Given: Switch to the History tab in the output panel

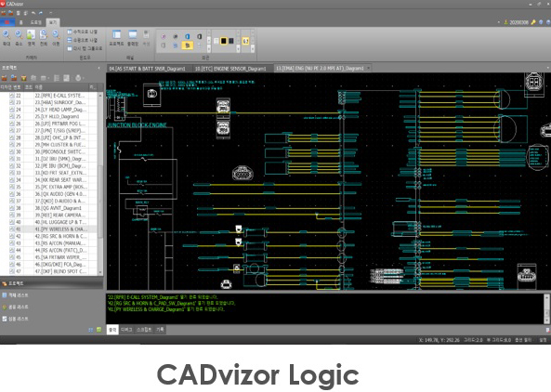Looking at the screenshot, I should pyautogui.click(x=160, y=330).
